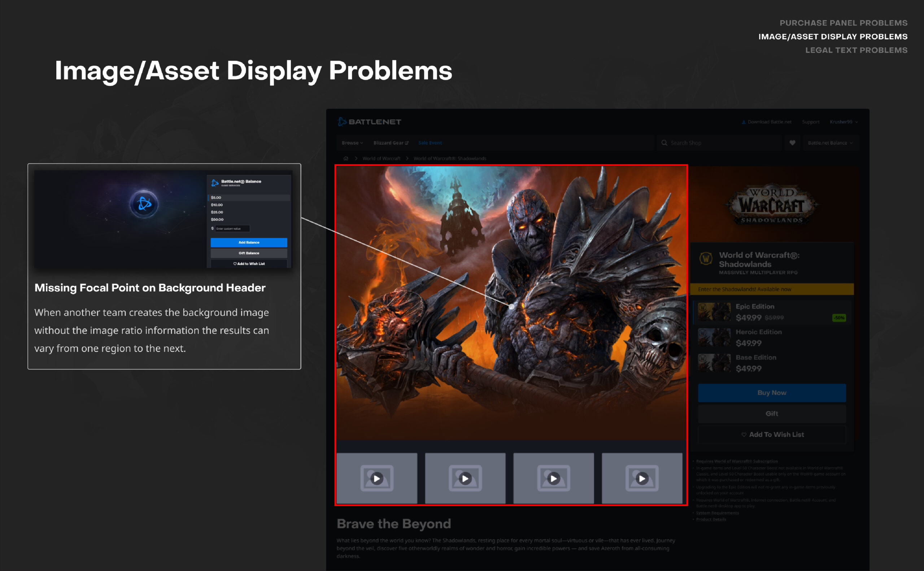924x571 pixels.
Task: Click the Add To Wish List button
Action: [772, 435]
